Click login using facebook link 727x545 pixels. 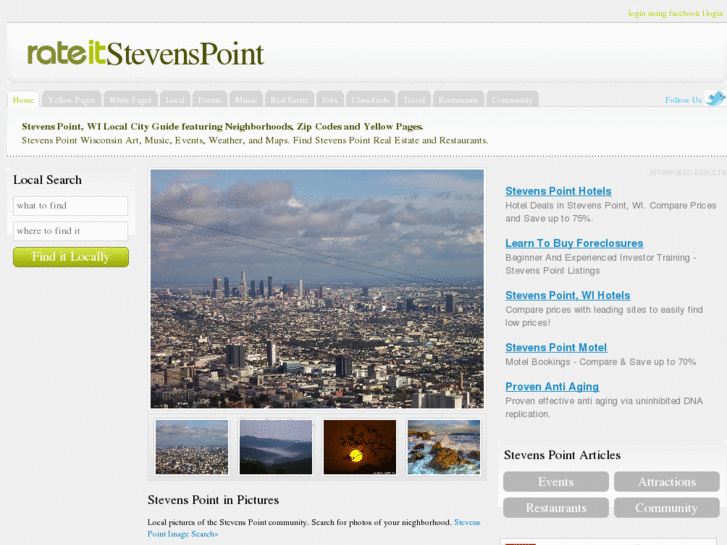click(664, 13)
